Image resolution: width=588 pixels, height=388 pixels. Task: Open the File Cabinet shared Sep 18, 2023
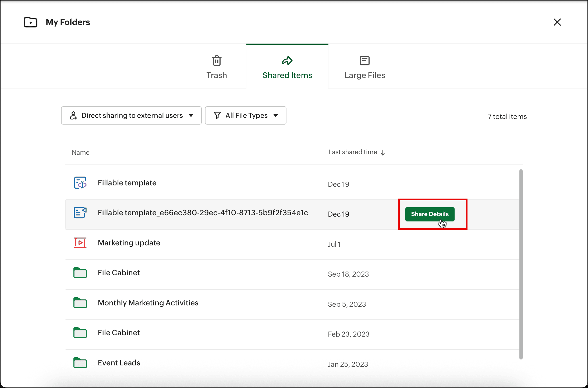(119, 273)
